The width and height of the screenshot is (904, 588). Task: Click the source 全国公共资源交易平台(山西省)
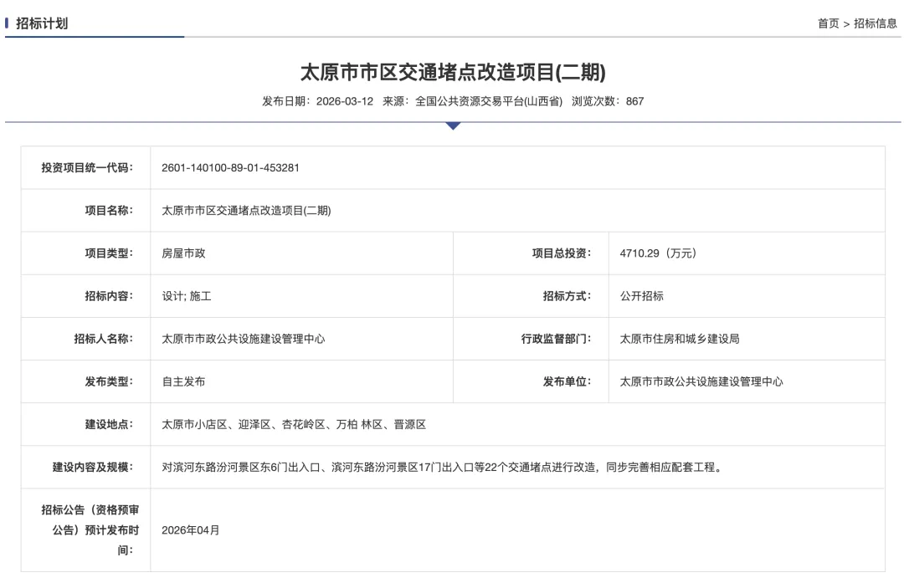[488, 101]
